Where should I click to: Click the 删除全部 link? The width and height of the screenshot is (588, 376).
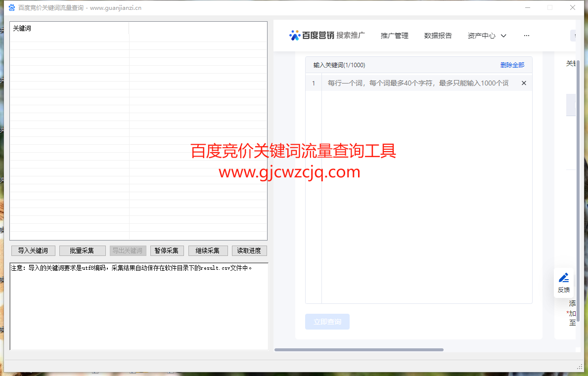pyautogui.click(x=512, y=65)
